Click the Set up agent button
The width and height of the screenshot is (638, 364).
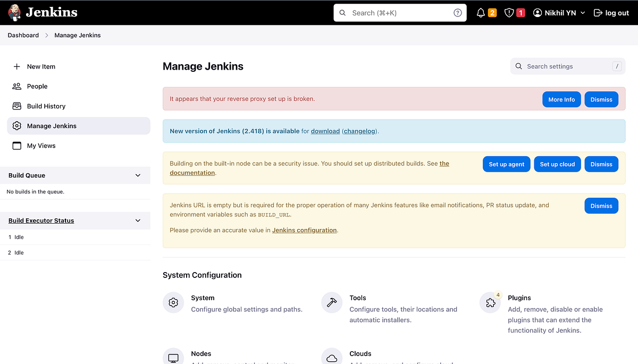click(x=506, y=164)
